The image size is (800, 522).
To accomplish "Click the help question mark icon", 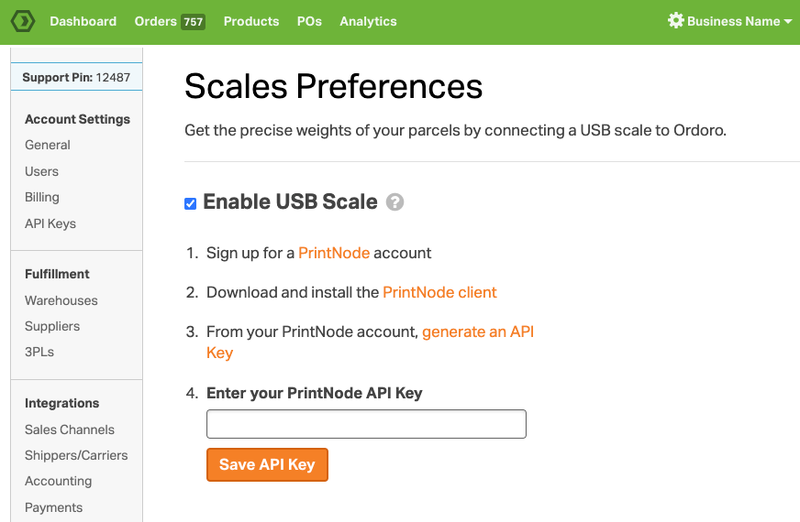I will (394, 202).
